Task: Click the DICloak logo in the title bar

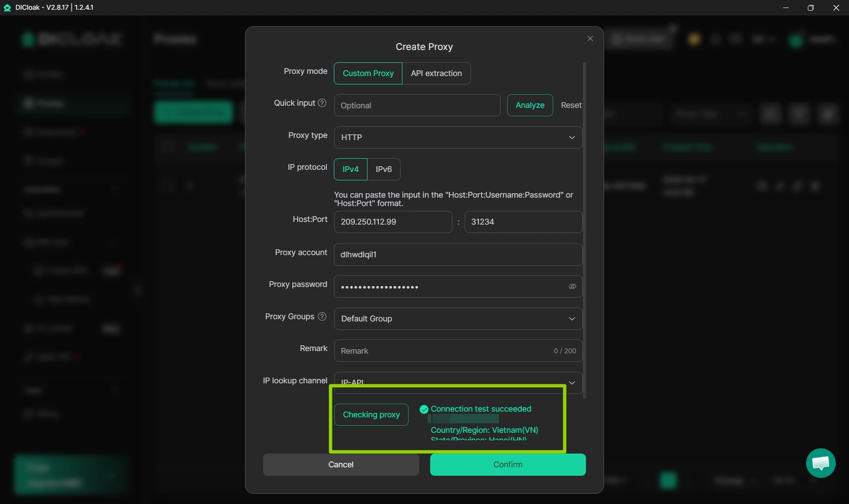Action: (x=7, y=8)
